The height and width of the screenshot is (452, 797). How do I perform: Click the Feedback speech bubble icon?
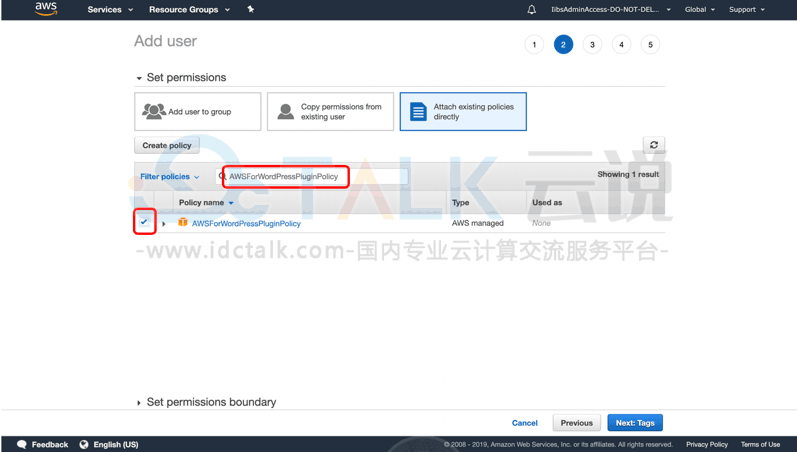click(x=22, y=444)
